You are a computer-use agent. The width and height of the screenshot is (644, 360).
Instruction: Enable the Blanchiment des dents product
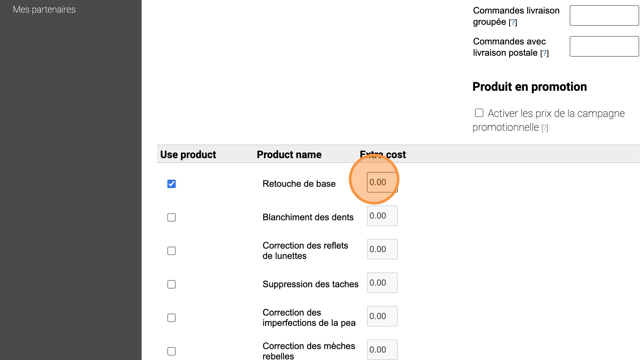tap(172, 217)
